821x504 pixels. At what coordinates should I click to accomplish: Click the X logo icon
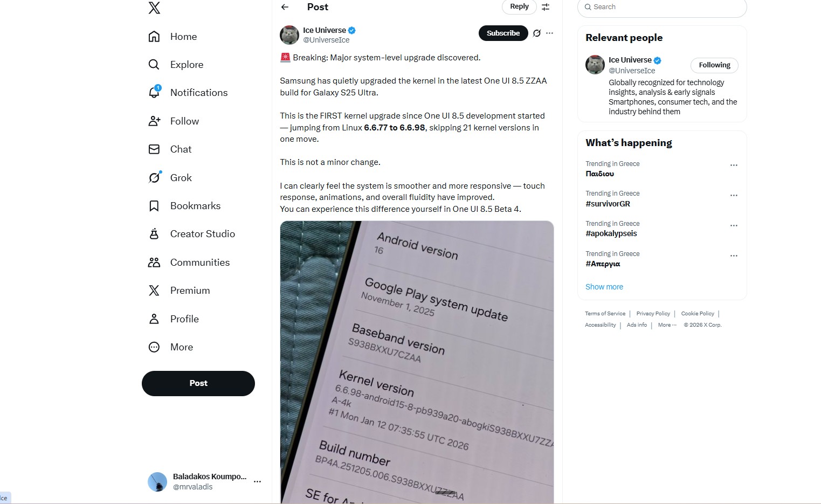coord(154,8)
